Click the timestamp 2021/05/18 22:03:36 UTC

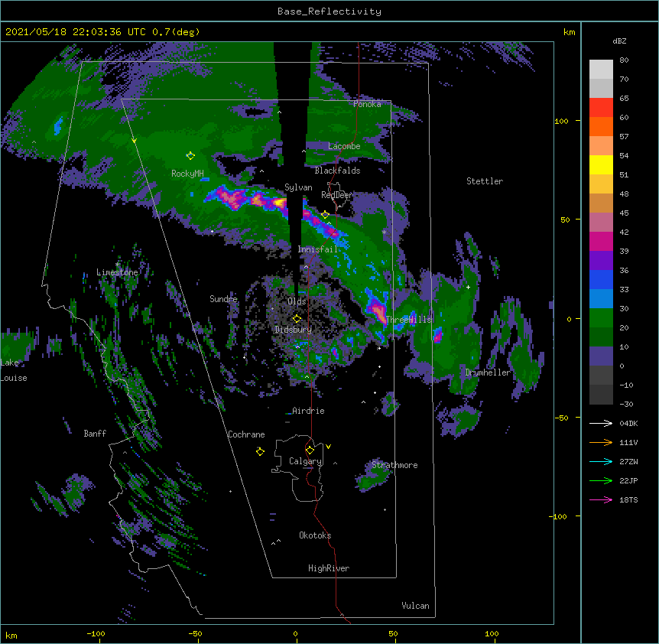[76, 32]
